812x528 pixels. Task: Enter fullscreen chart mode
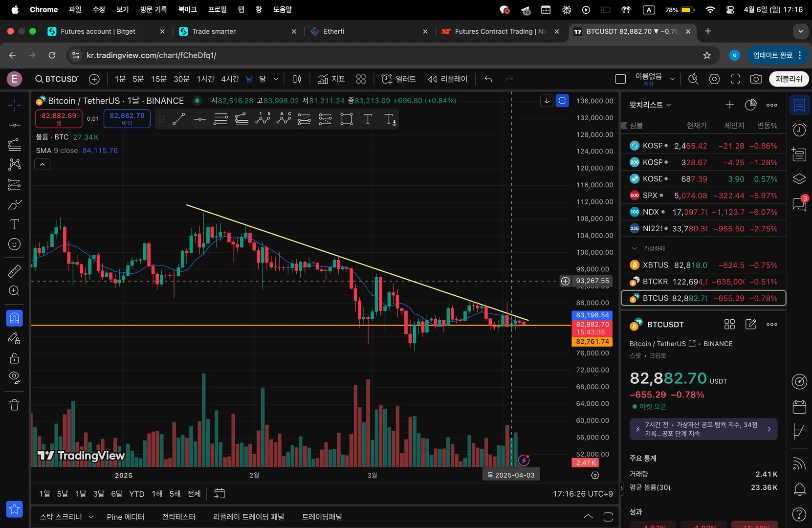(x=735, y=79)
